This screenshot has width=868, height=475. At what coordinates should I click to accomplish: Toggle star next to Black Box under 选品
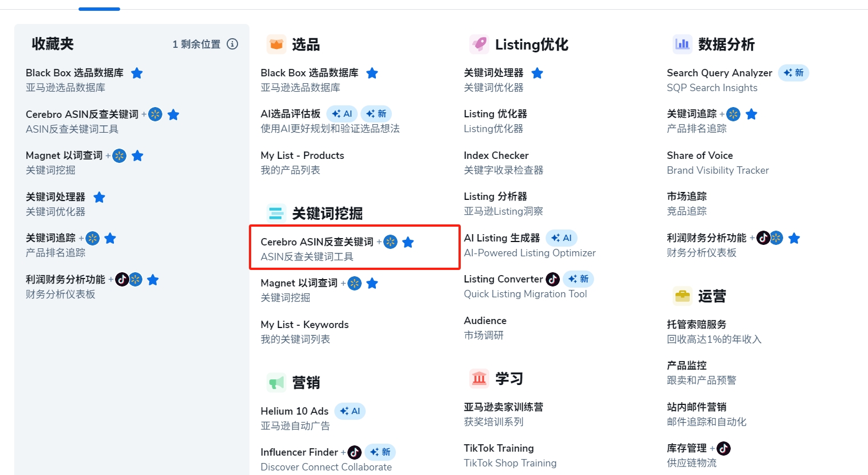pos(372,73)
